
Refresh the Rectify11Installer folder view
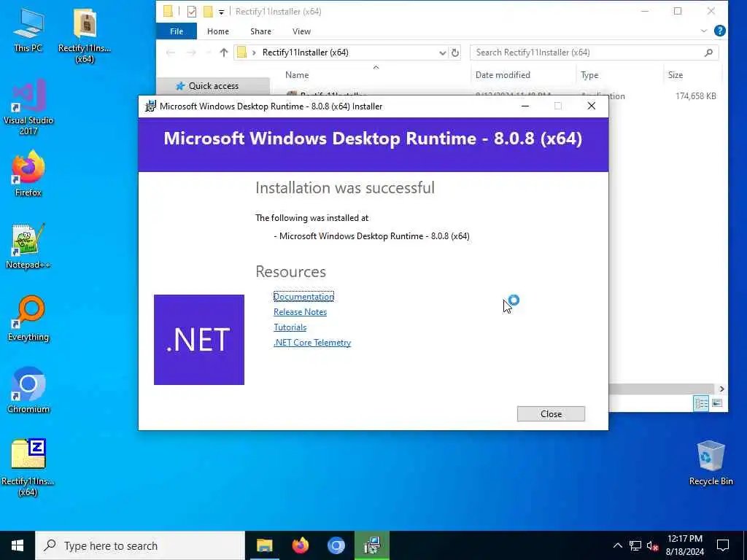pos(455,52)
